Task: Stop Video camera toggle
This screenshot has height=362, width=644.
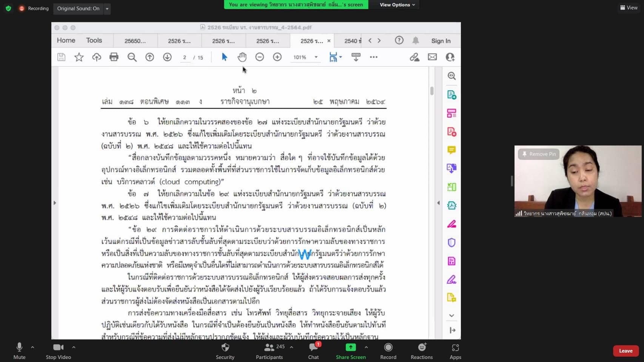Action: pyautogui.click(x=58, y=351)
